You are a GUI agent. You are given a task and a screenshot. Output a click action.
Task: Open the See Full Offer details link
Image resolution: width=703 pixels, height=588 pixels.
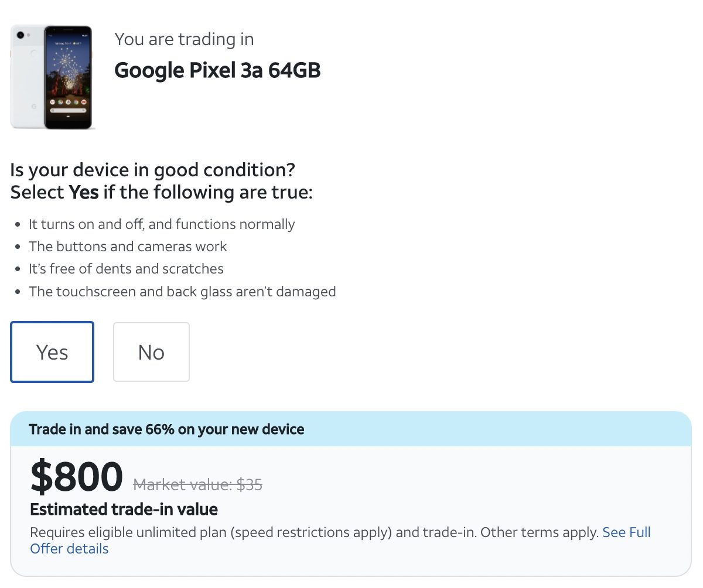tap(626, 532)
